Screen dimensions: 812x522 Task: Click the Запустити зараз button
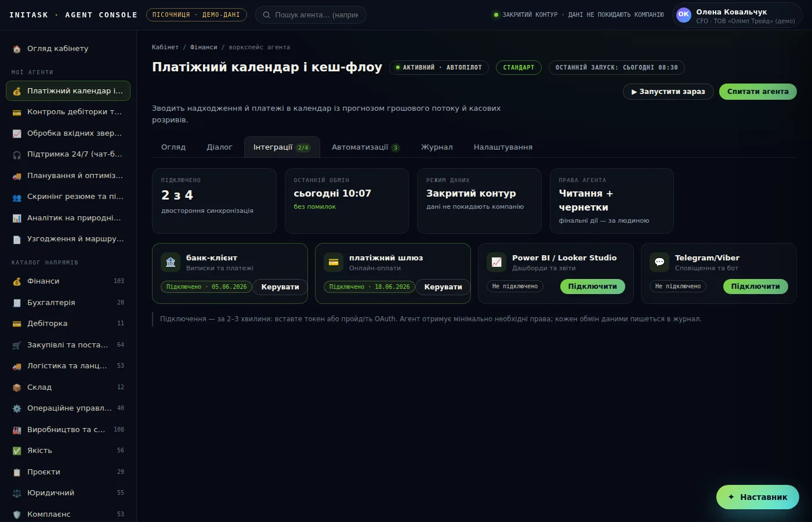(x=668, y=92)
